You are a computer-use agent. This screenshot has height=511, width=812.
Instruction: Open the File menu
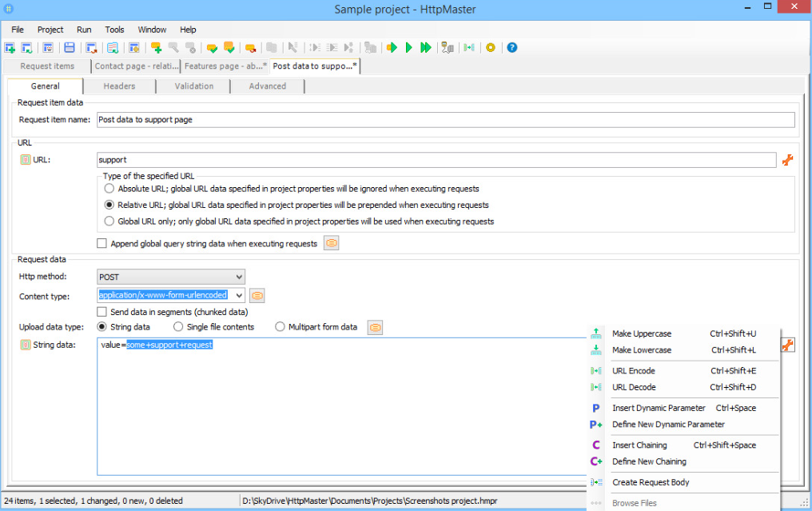coord(18,30)
